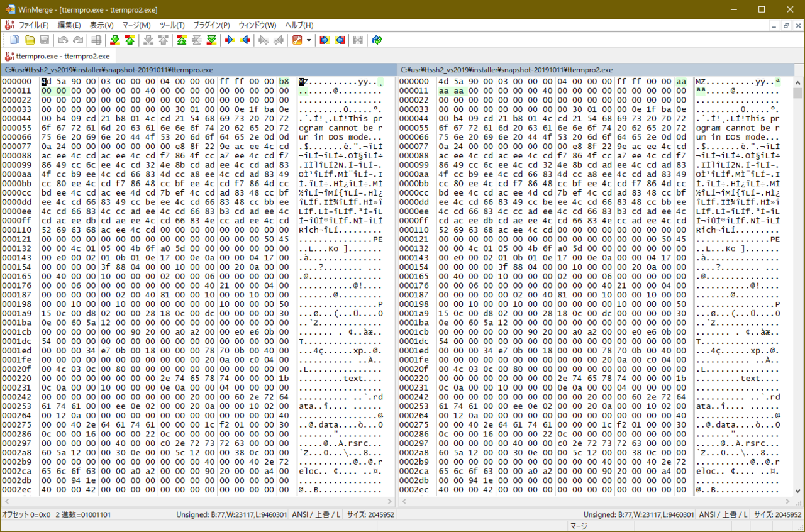Click the vertical scrollbar of right pane
The image size is (805, 532).
pos(798,287)
